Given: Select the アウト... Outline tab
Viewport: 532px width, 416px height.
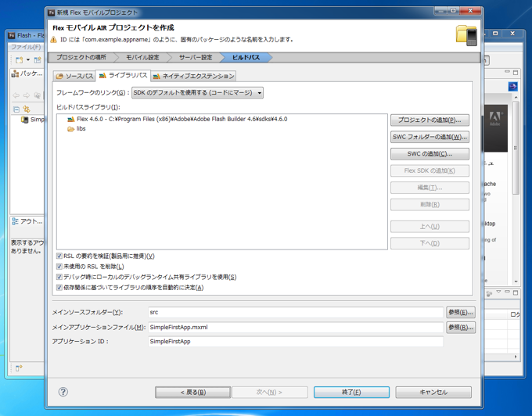Looking at the screenshot, I should [27, 221].
